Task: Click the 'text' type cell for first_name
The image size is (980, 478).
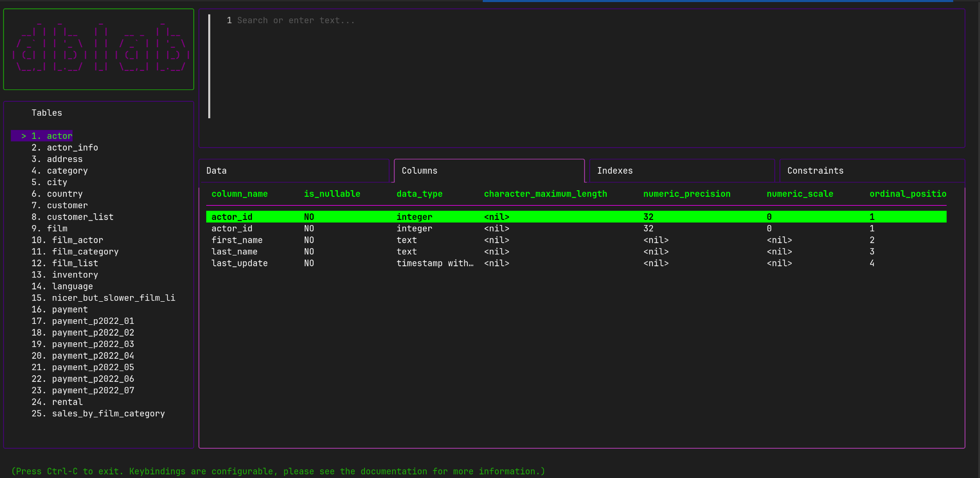Action: point(407,240)
